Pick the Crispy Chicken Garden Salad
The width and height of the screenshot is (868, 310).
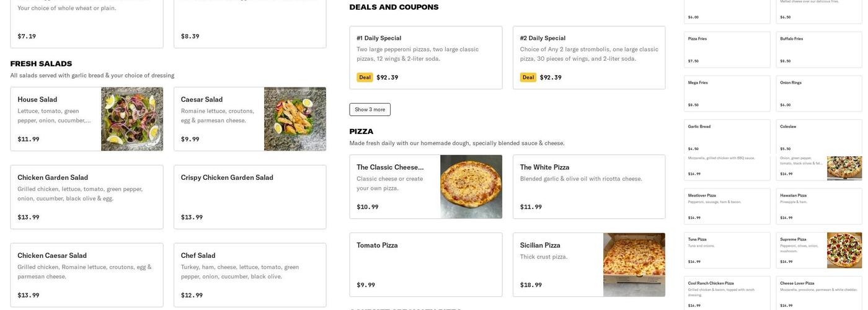point(250,197)
